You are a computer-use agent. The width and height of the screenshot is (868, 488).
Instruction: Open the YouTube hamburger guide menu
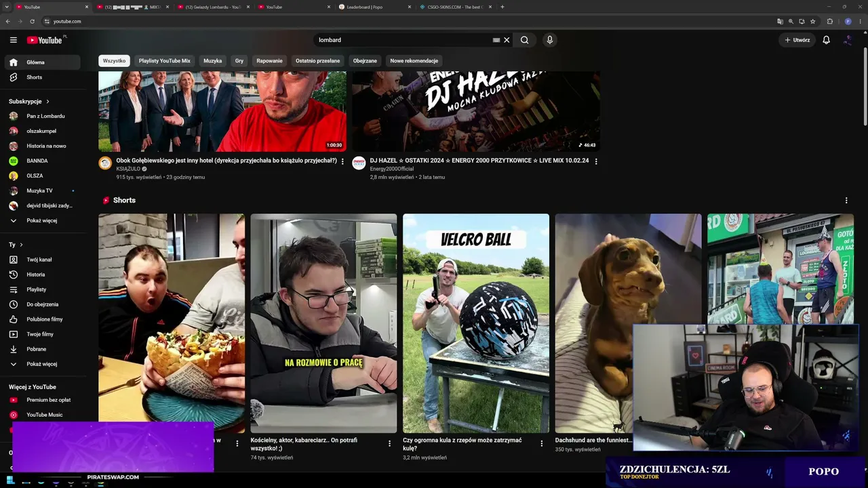click(13, 40)
